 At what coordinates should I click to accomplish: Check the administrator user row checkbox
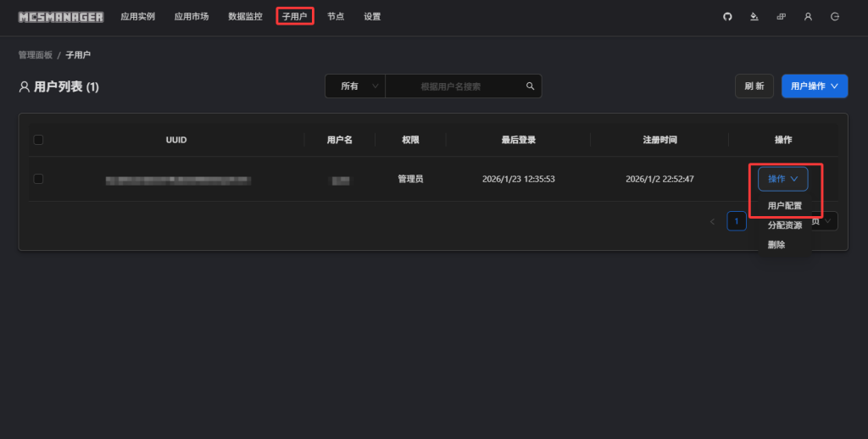[x=38, y=179]
